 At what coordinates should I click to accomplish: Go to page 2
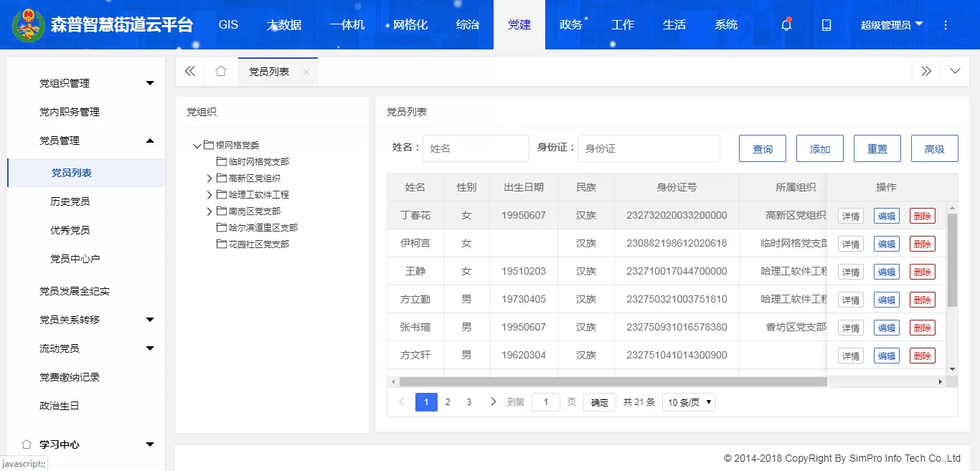(448, 402)
